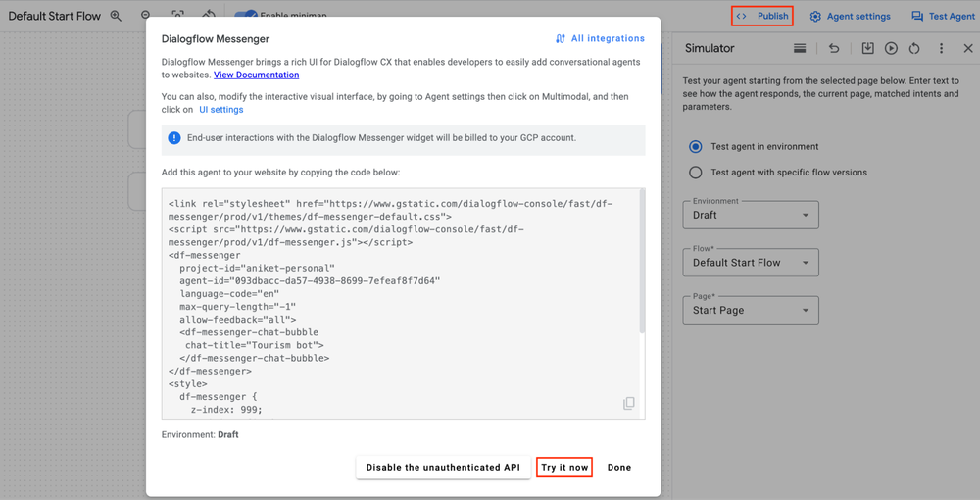Click the Simulator view toggle lines icon

pyautogui.click(x=800, y=48)
